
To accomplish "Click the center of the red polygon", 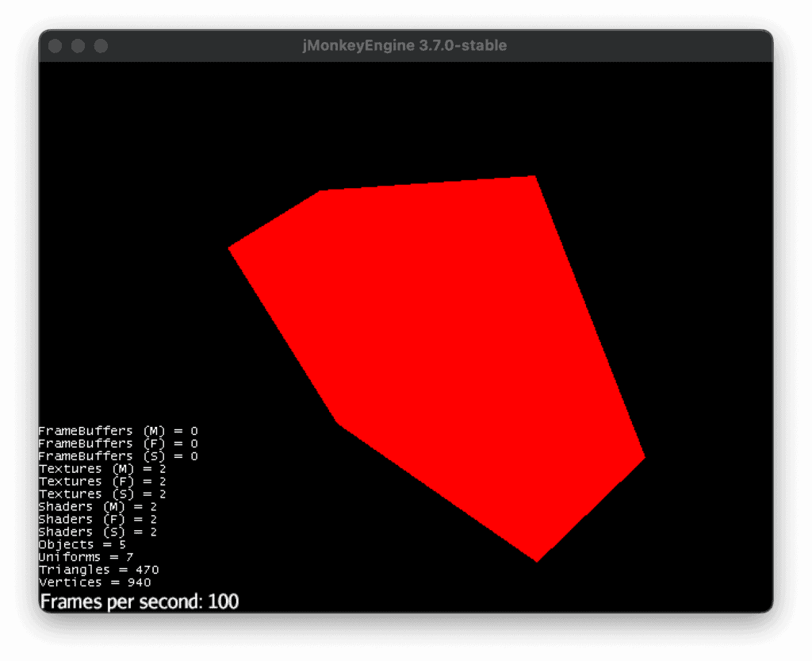I will 444,349.
